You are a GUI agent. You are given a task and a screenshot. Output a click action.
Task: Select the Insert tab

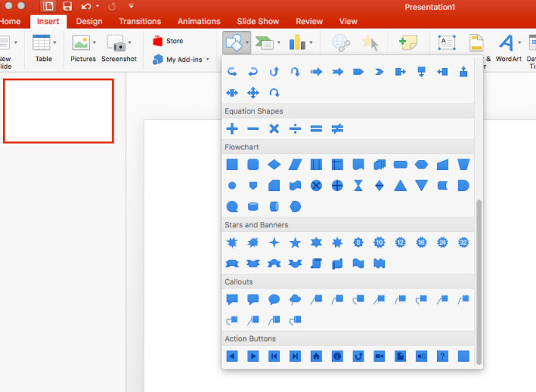48,21
